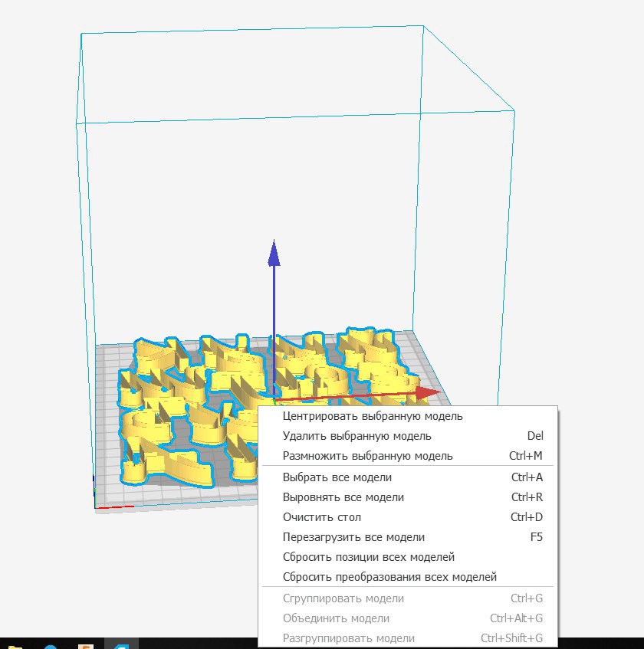Select 'Выровнять все модели' option
The height and width of the screenshot is (649, 644).
coord(408,497)
